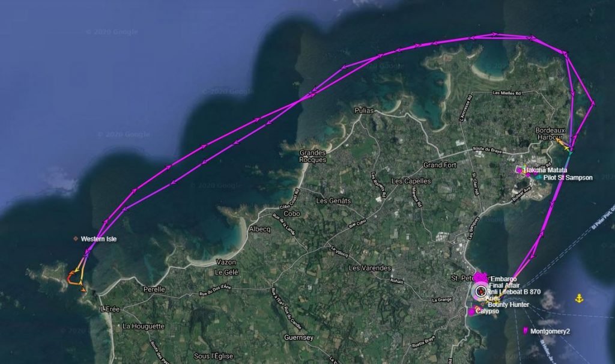Click the Aries vessel label
615x364 pixels.
click(492, 298)
